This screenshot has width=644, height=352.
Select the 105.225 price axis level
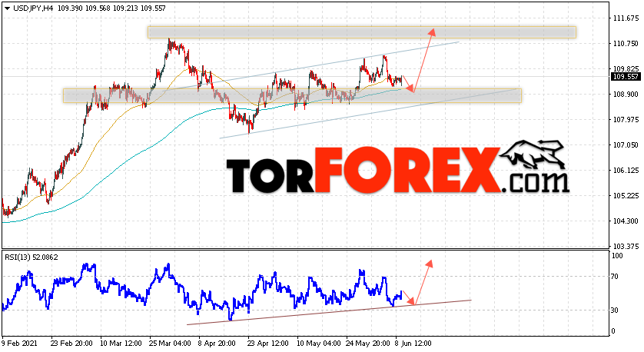[x=626, y=196]
